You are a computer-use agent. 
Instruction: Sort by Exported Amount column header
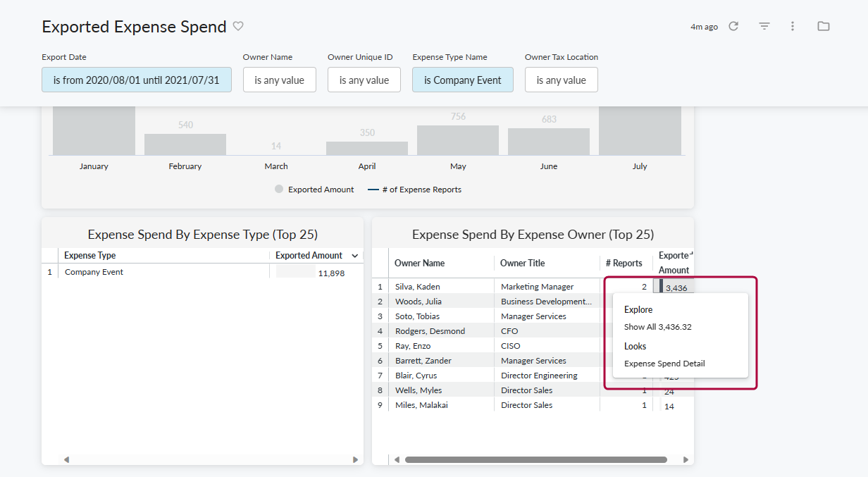310,256
